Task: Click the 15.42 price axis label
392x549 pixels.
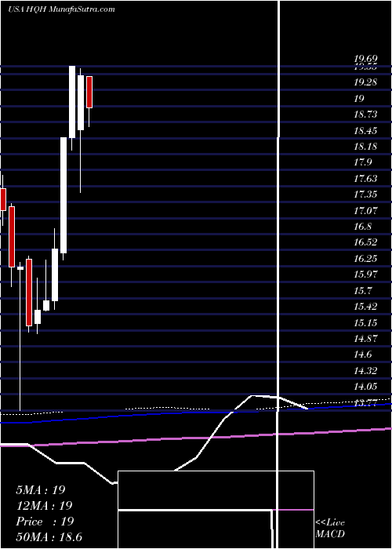Action: (365, 307)
